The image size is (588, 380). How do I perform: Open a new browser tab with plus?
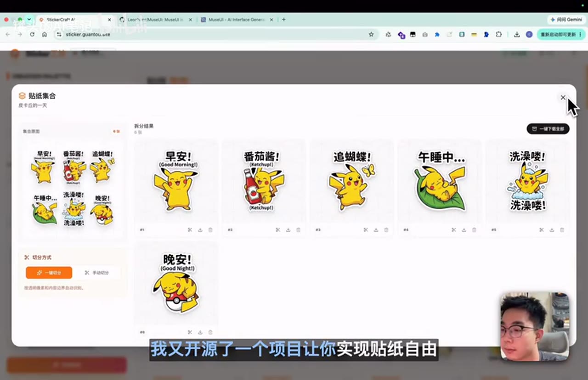[283, 20]
